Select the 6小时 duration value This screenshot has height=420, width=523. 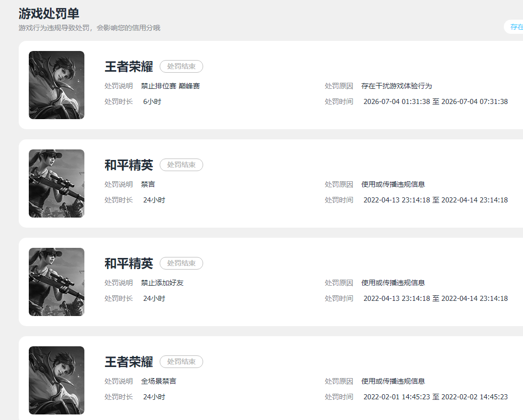(152, 101)
